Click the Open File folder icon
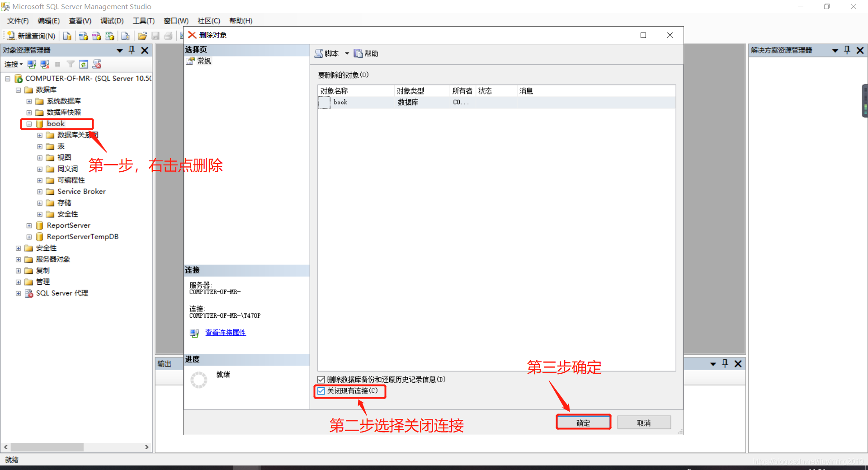Viewport: 868px width, 470px height. tap(142, 36)
